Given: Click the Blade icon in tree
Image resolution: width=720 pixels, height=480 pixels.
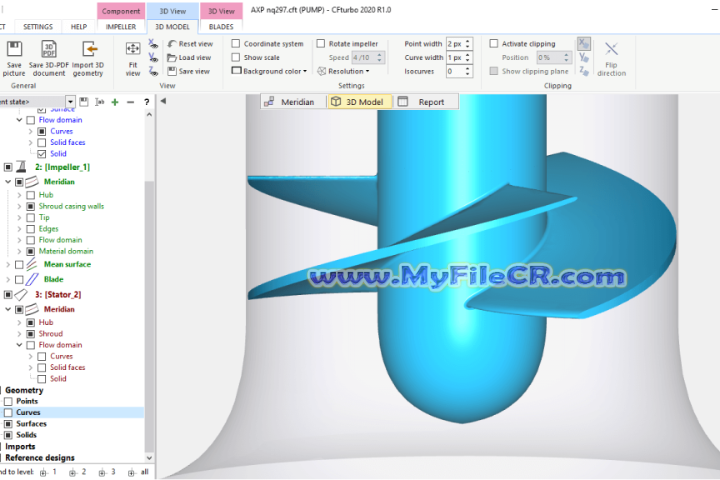Looking at the screenshot, I should [x=32, y=279].
